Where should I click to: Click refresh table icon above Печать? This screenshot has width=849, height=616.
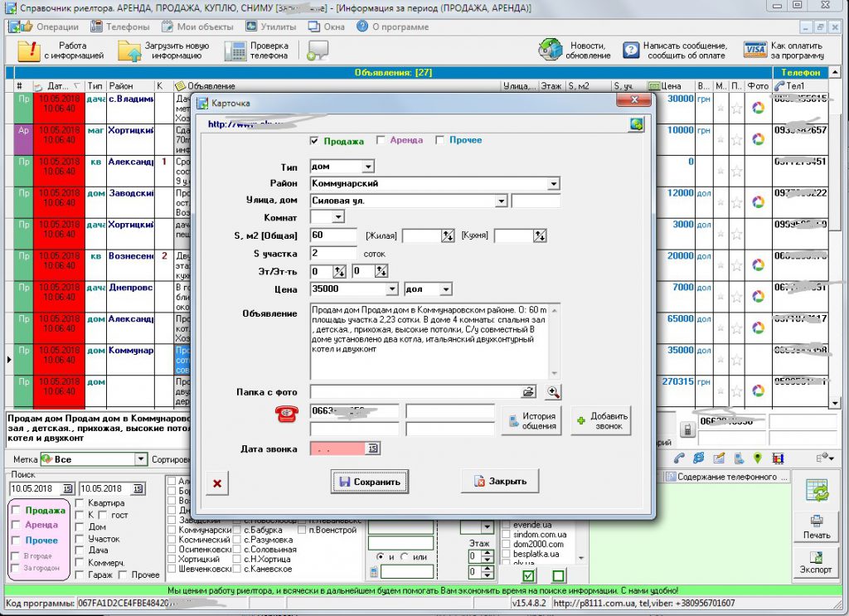[x=817, y=490]
